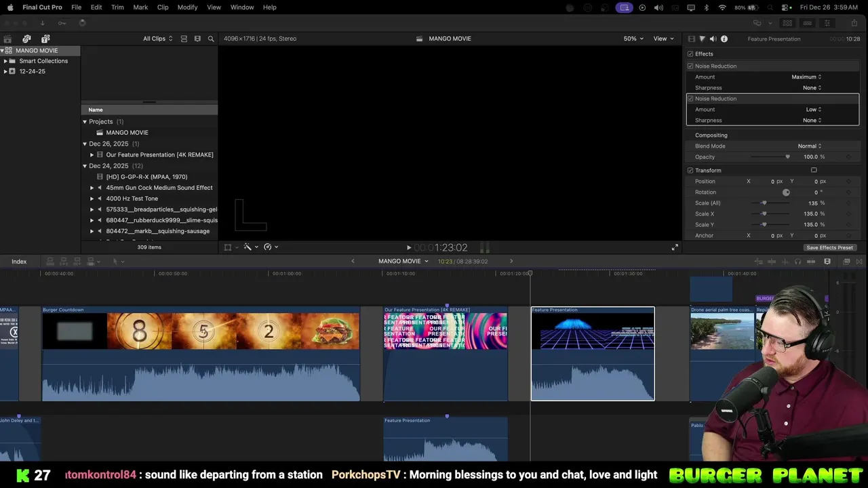Open the 50% viewer zoom dropdown

click(x=633, y=39)
